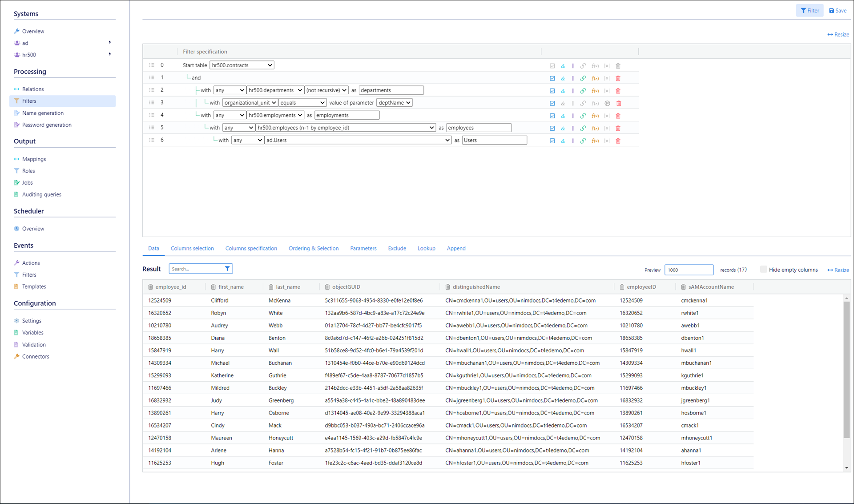The image size is (854, 504).
Task: Click the ampersand AND icon in row 5
Action: coord(563,128)
